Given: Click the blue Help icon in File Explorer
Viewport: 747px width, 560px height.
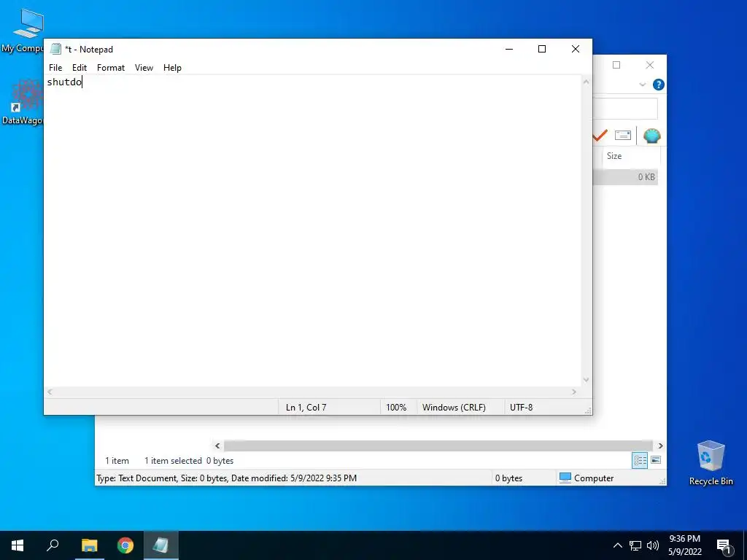Looking at the screenshot, I should pos(659,85).
